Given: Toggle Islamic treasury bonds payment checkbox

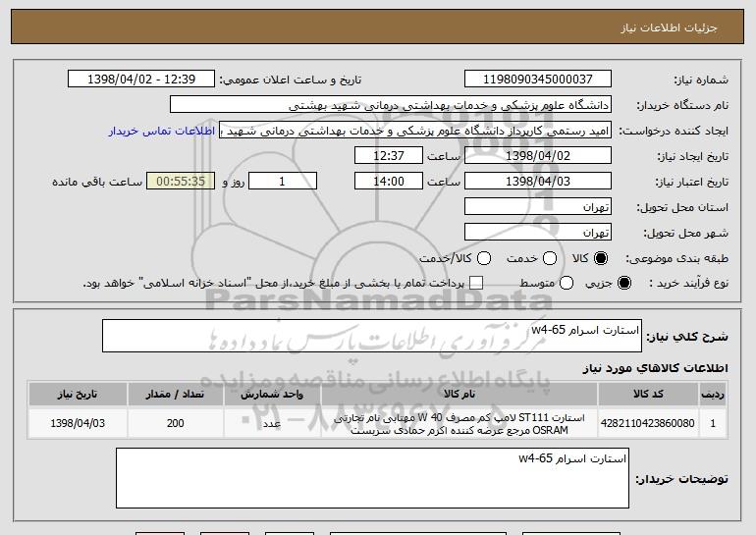Looking at the screenshot, I should [x=476, y=283].
